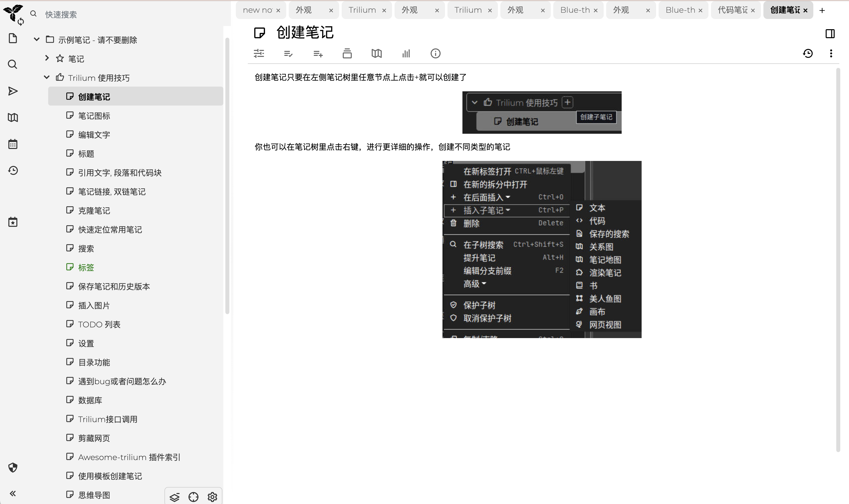Image resolution: width=849 pixels, height=504 pixels.
Task: Open settings gear at tree bottom
Action: tap(212, 497)
